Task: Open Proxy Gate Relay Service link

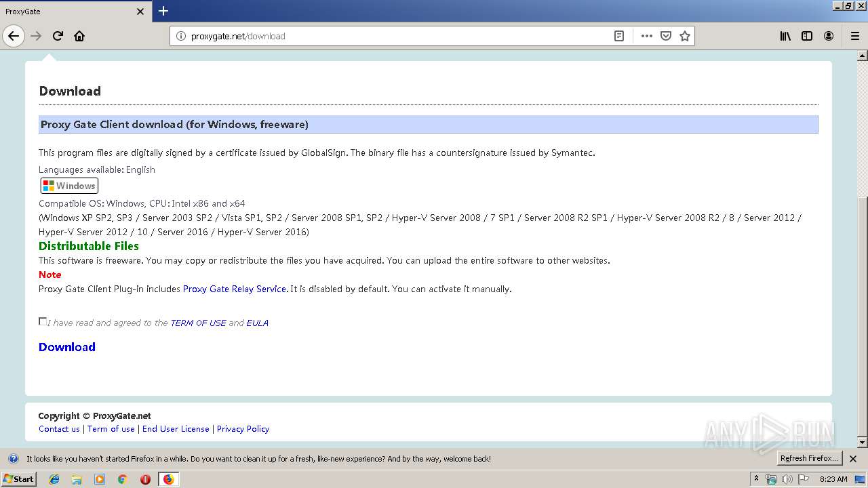Action: (235, 289)
